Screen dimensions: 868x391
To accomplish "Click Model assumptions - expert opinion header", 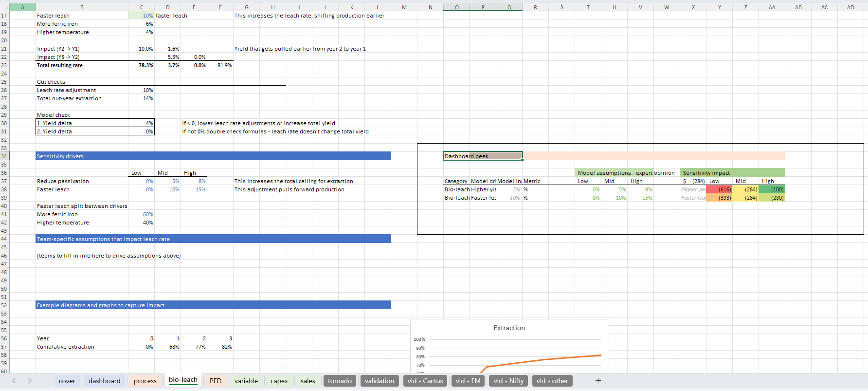I will point(626,173).
